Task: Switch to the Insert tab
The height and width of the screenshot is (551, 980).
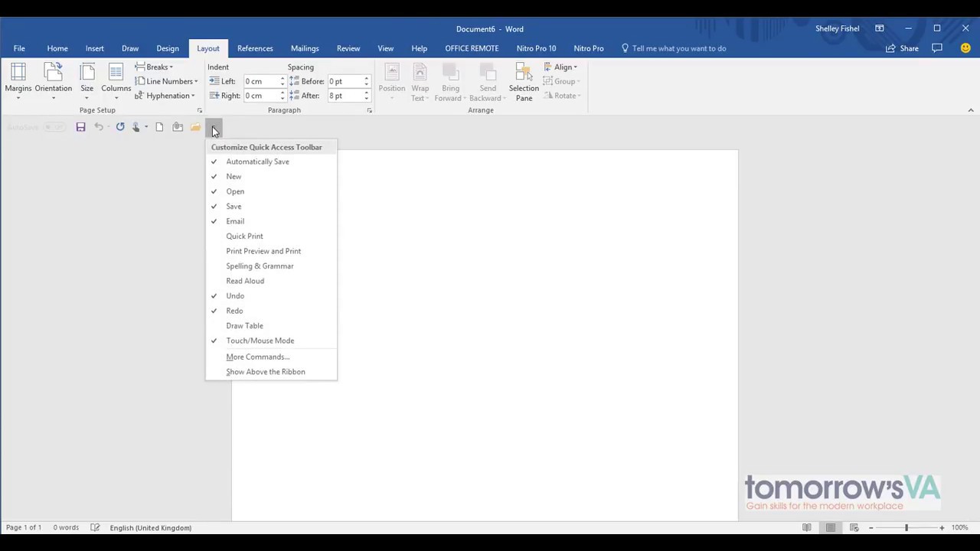Action: point(95,48)
